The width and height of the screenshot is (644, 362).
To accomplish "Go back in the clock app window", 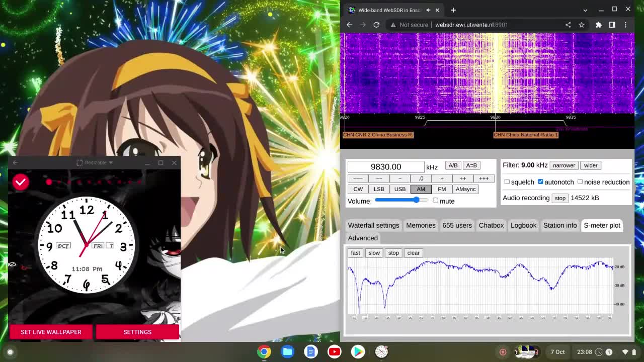I will tap(15, 162).
